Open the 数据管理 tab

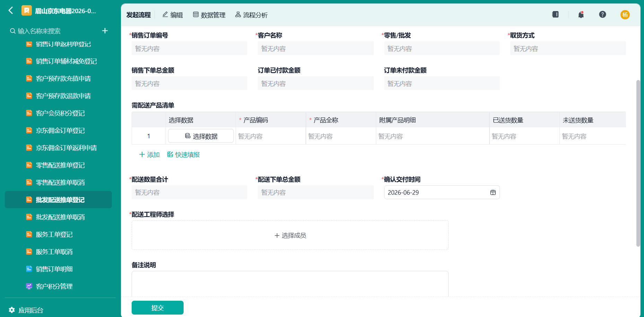(209, 15)
